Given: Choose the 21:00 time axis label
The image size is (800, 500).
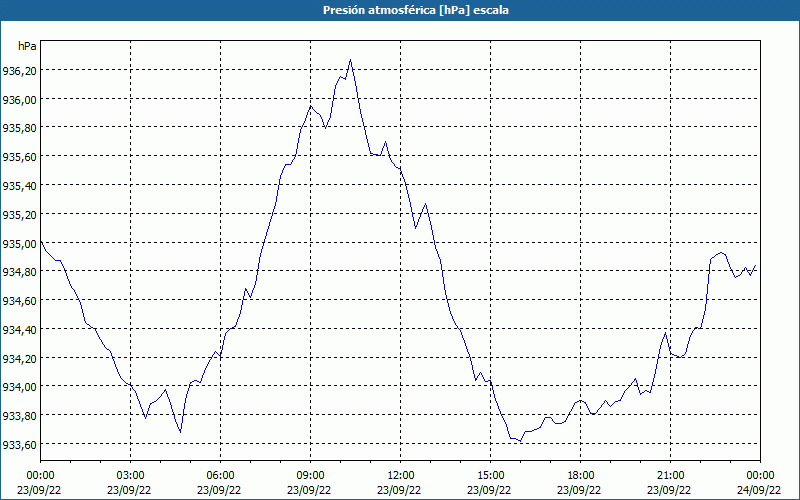Looking at the screenshot, I should point(670,476).
